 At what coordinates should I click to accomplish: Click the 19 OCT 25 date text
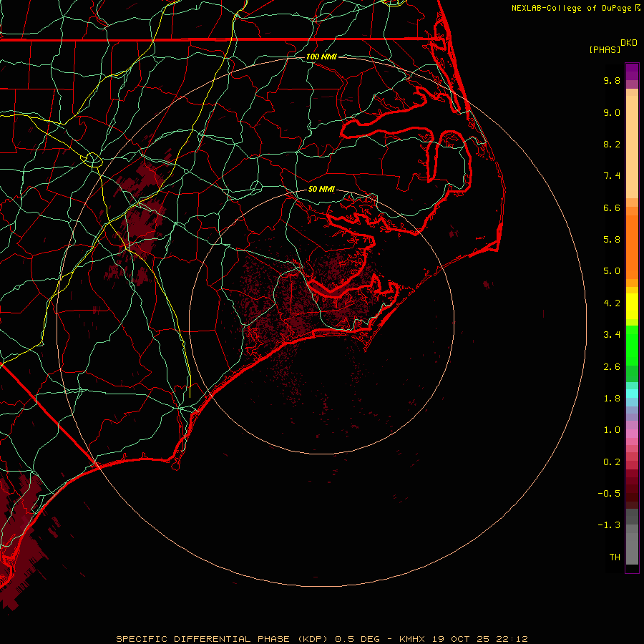[x=461, y=639]
